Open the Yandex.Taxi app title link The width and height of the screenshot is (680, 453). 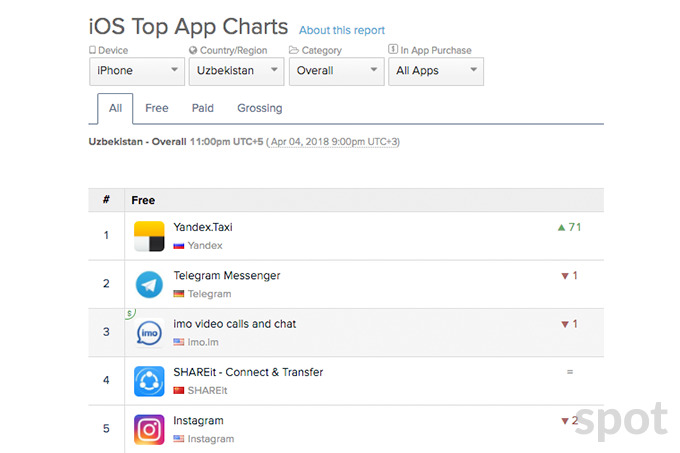[203, 227]
